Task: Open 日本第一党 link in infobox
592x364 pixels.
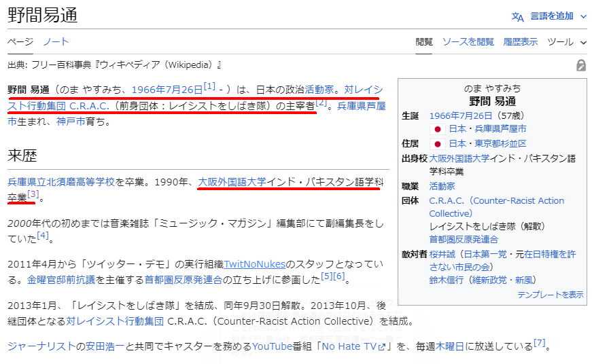Action: 485,255
